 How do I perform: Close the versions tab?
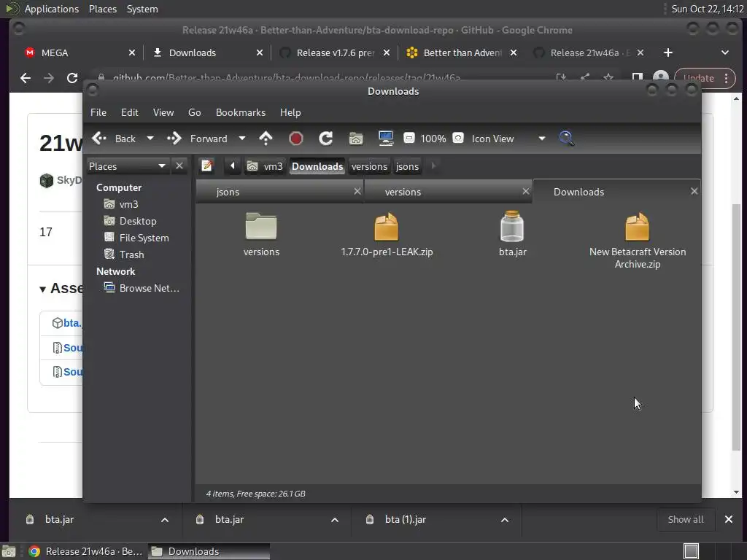click(x=526, y=191)
